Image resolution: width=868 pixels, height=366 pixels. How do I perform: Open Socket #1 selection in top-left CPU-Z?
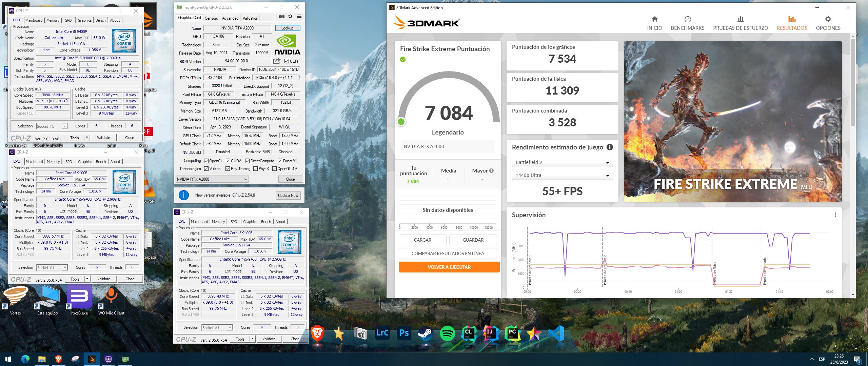point(52,126)
